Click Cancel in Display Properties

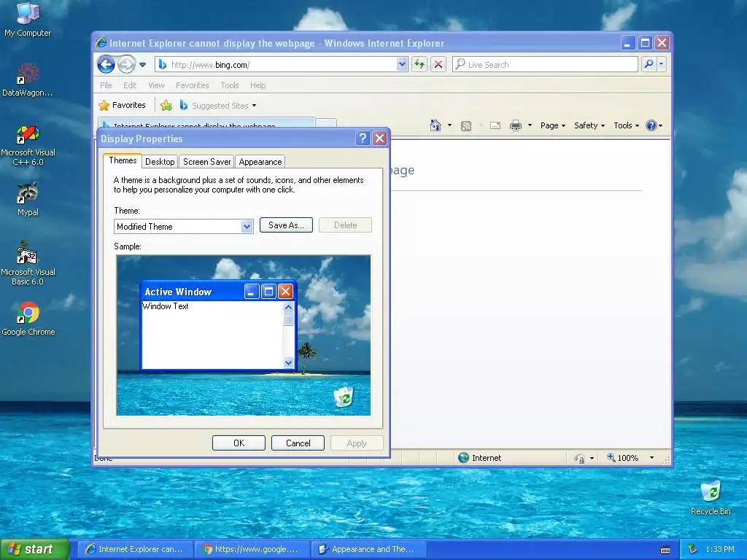tap(298, 443)
